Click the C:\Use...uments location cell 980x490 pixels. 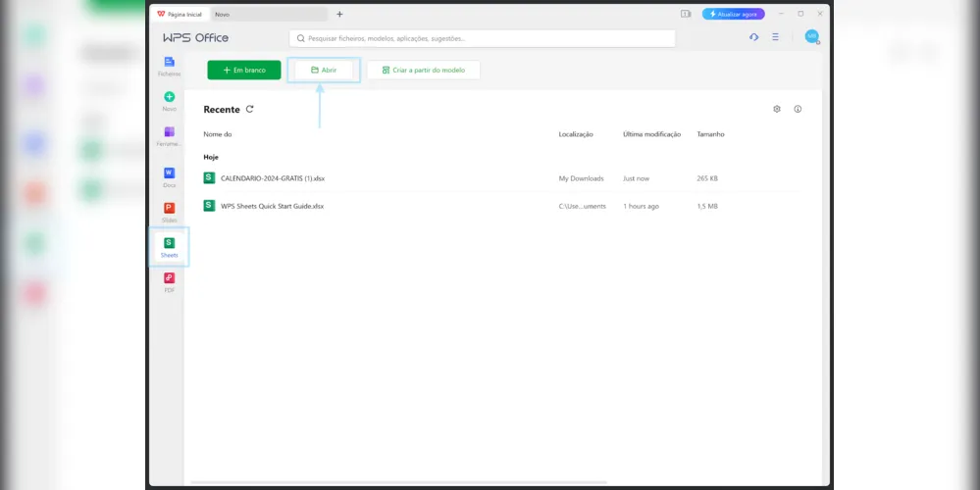tap(582, 206)
